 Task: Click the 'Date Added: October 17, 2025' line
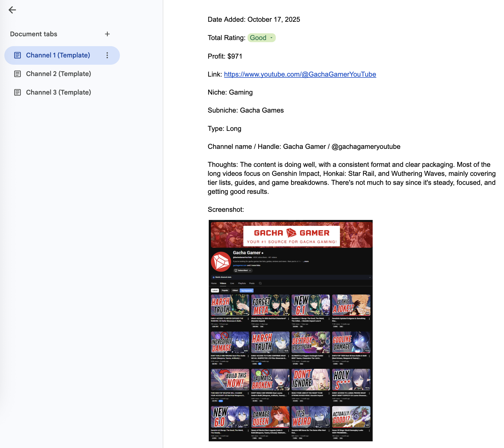pyautogui.click(x=254, y=19)
